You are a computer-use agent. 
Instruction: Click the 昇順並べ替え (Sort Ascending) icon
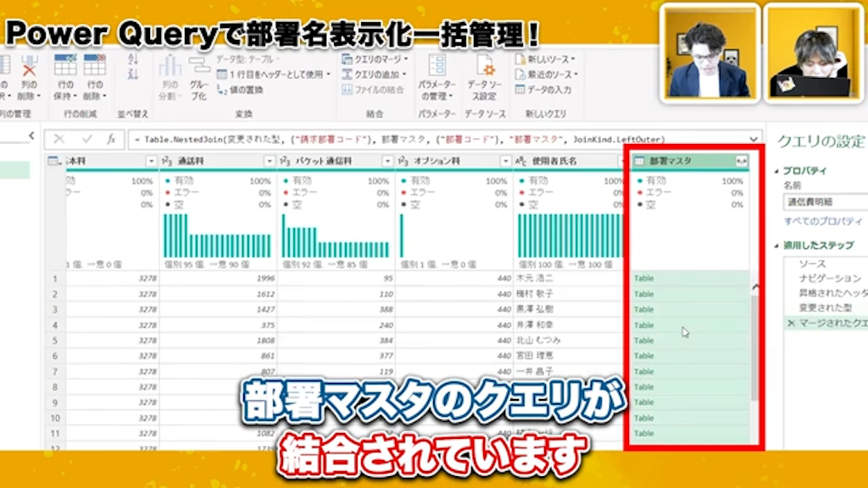click(132, 58)
